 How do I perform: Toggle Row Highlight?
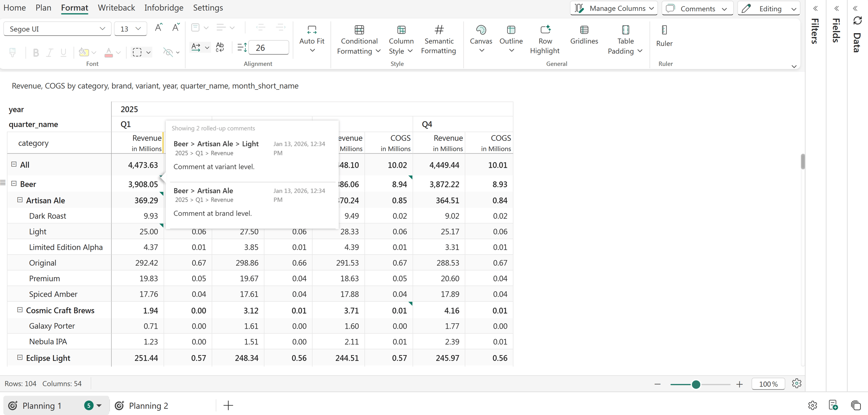(x=545, y=40)
